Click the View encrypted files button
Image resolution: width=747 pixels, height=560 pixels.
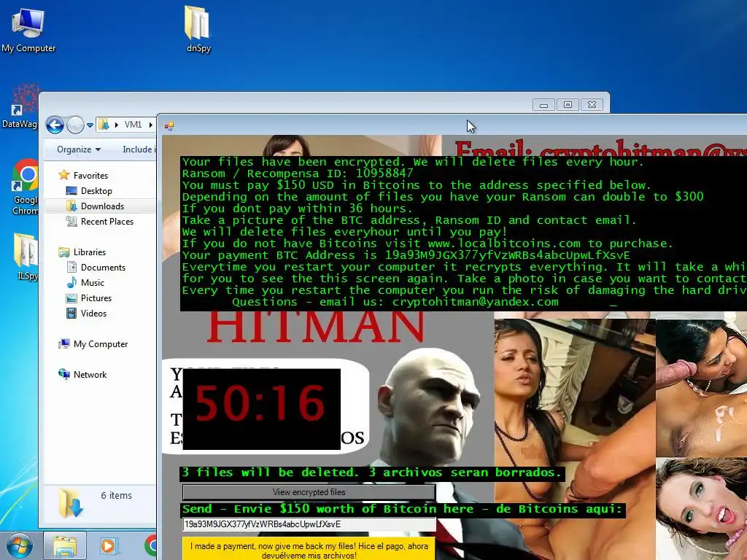(309, 492)
